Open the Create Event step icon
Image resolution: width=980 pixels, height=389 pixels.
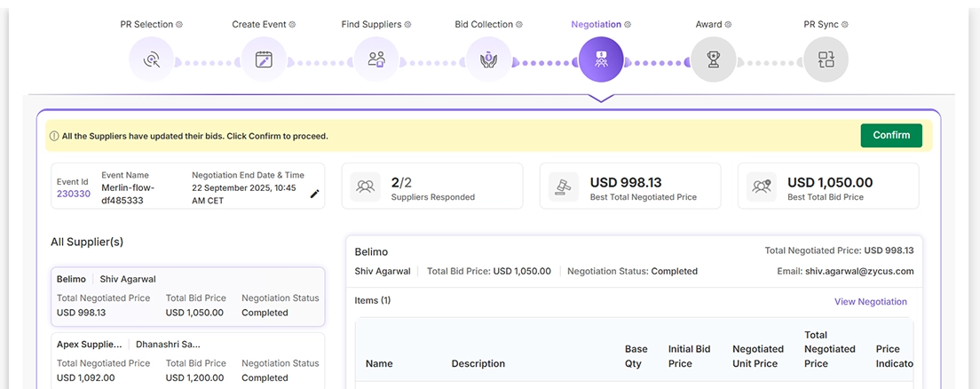coord(264,60)
